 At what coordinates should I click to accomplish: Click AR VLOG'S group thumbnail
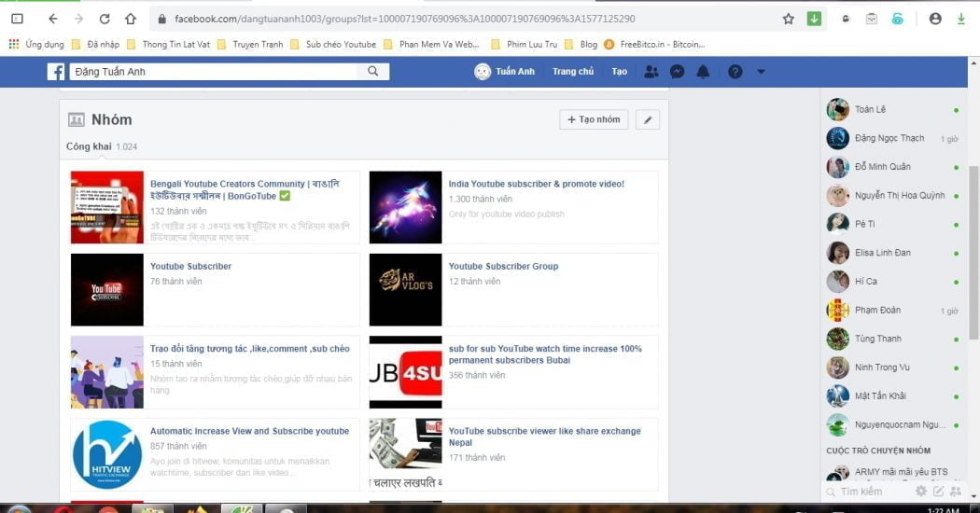[405, 289]
